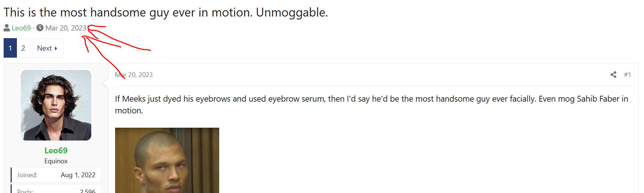Open the share icon on post #1

point(613,74)
